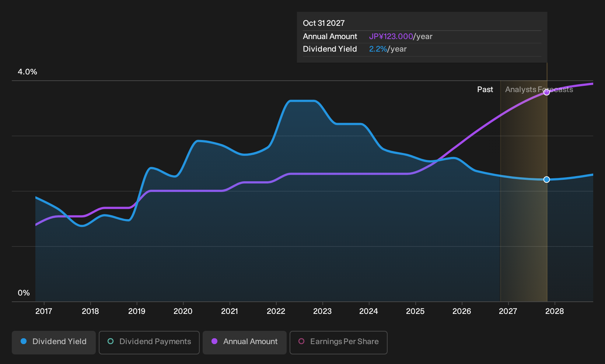
Task: Click the Past label on chart
Action: 485,90
